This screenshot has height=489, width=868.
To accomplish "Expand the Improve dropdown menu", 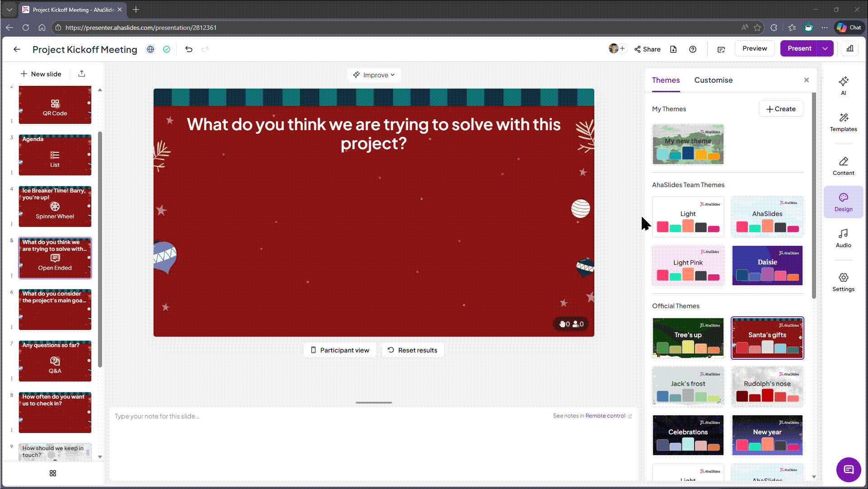I will coord(374,75).
